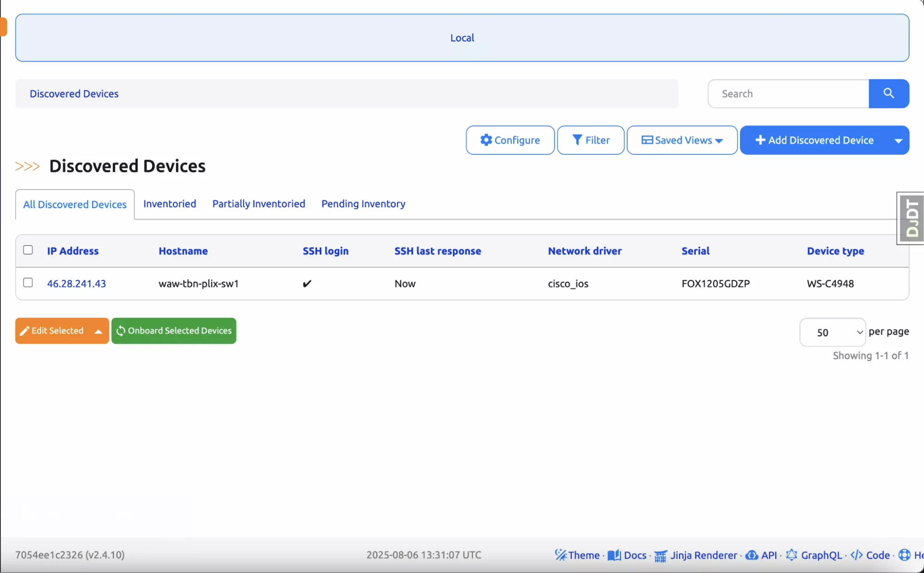Screen dimensions: 924x573
Task: Switch to the Inventoried tab
Action: [170, 204]
